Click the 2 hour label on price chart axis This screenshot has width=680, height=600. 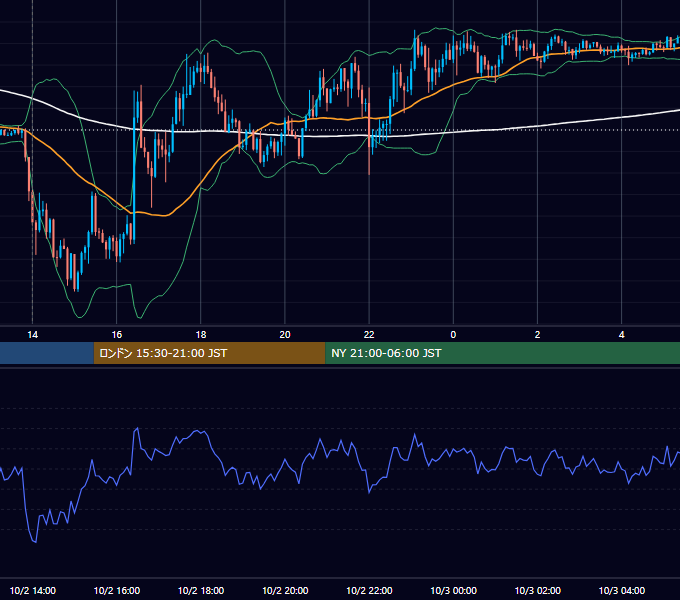point(537,335)
